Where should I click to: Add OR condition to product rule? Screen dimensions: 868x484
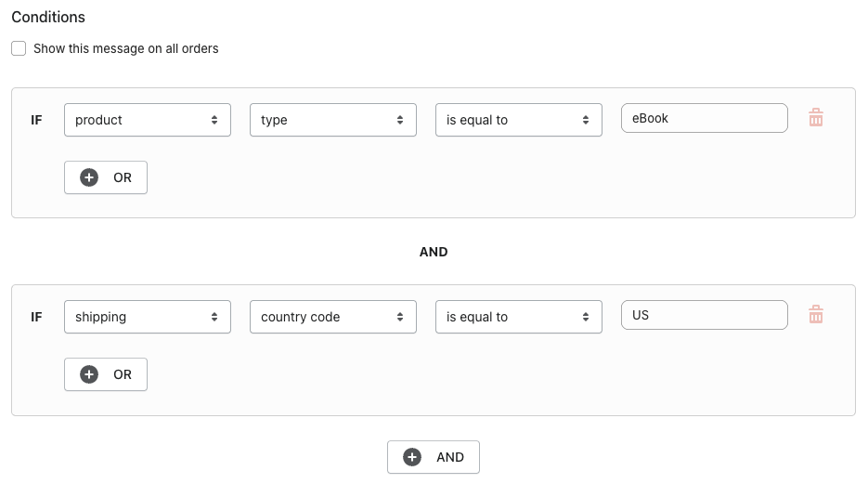tap(106, 177)
